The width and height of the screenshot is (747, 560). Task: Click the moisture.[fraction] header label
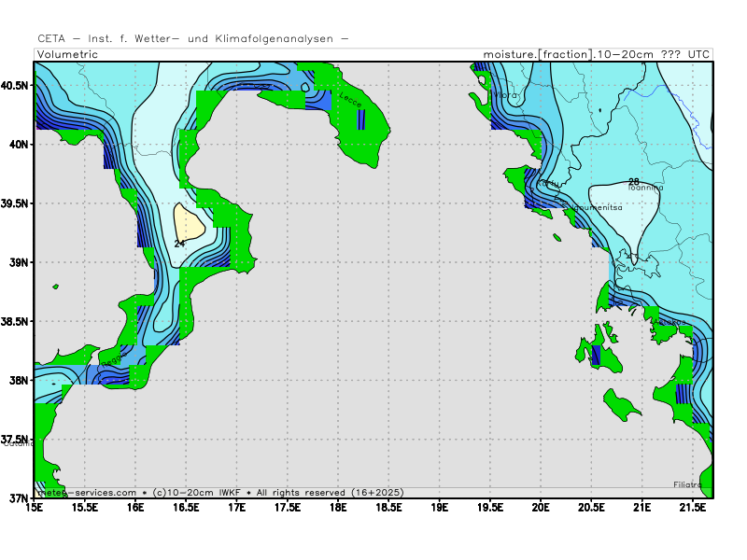[x=536, y=54]
